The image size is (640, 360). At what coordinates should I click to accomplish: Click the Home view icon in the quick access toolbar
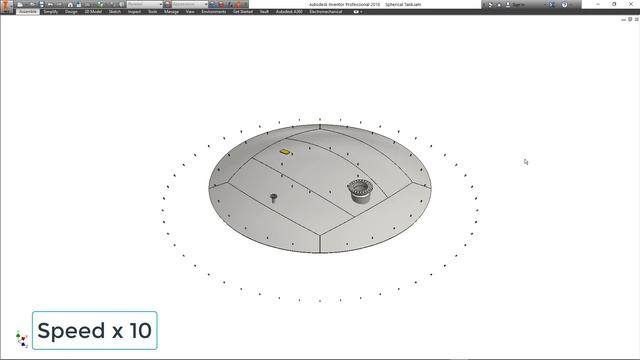(70, 4)
